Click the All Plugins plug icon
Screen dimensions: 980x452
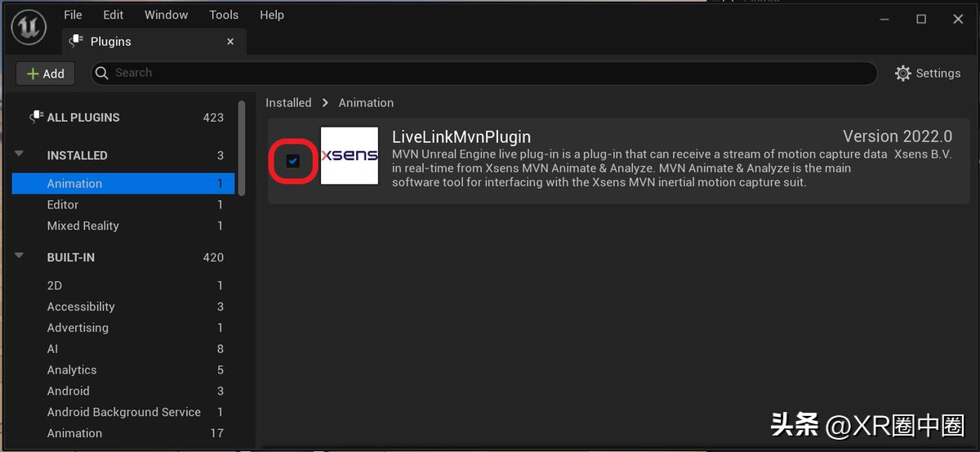[36, 117]
